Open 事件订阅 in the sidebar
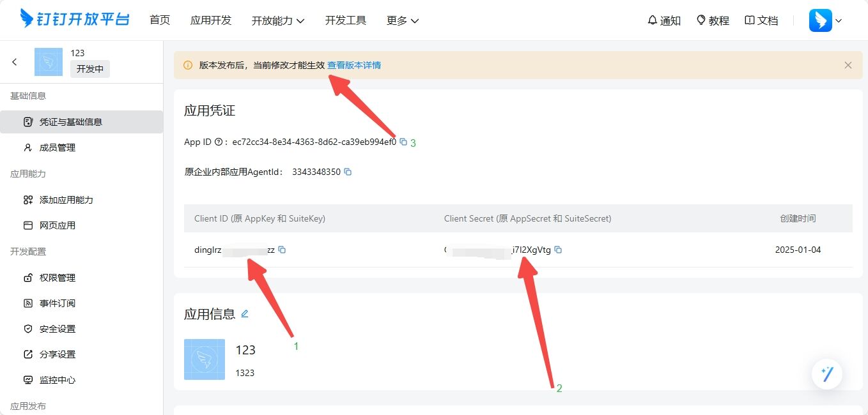The height and width of the screenshot is (415, 868). click(x=58, y=303)
